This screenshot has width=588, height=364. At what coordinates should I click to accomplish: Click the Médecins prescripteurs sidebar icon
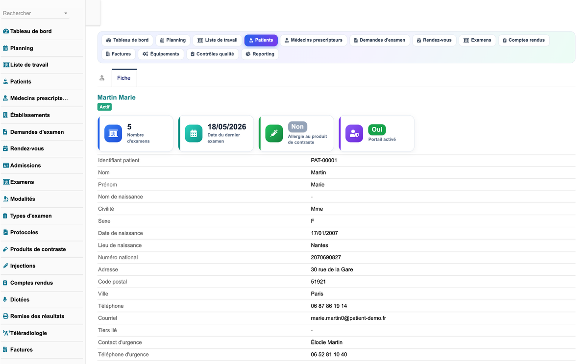click(x=5, y=98)
